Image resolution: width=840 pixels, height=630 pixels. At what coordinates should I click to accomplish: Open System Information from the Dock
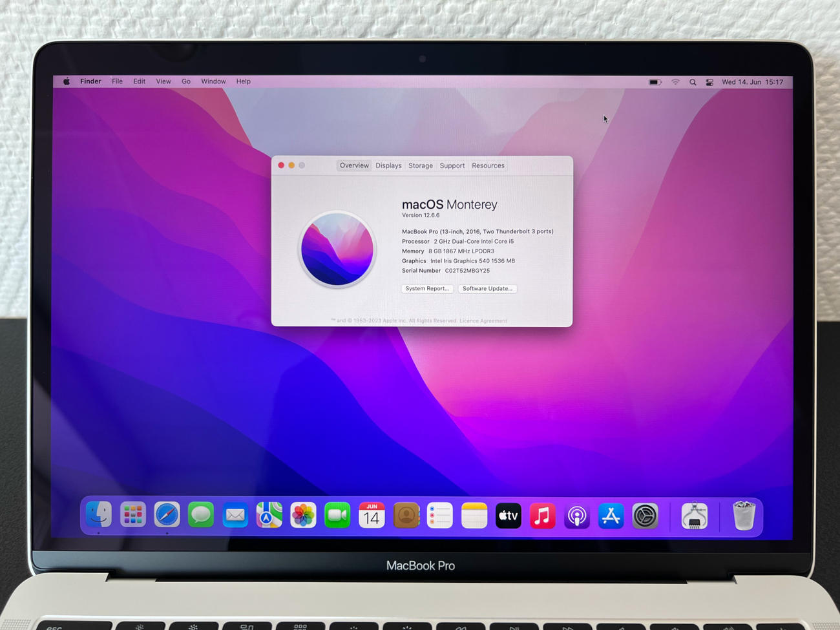(695, 516)
